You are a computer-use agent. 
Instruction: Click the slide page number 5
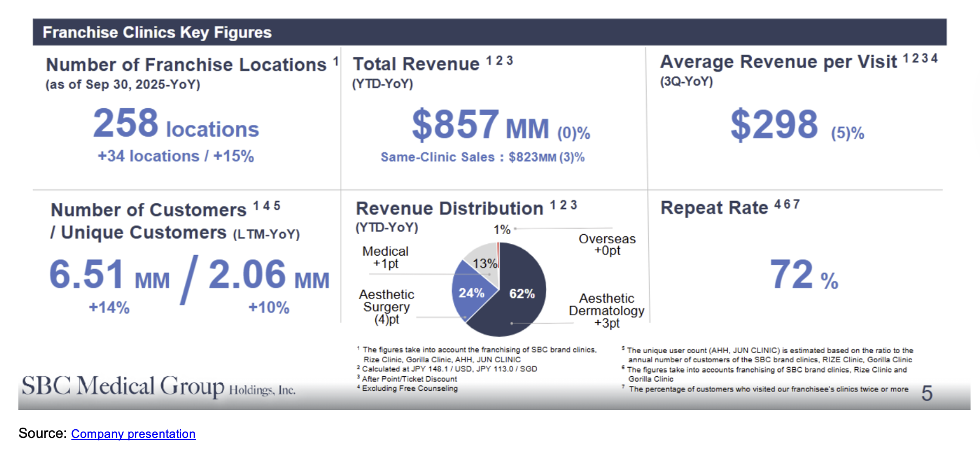(x=926, y=393)
